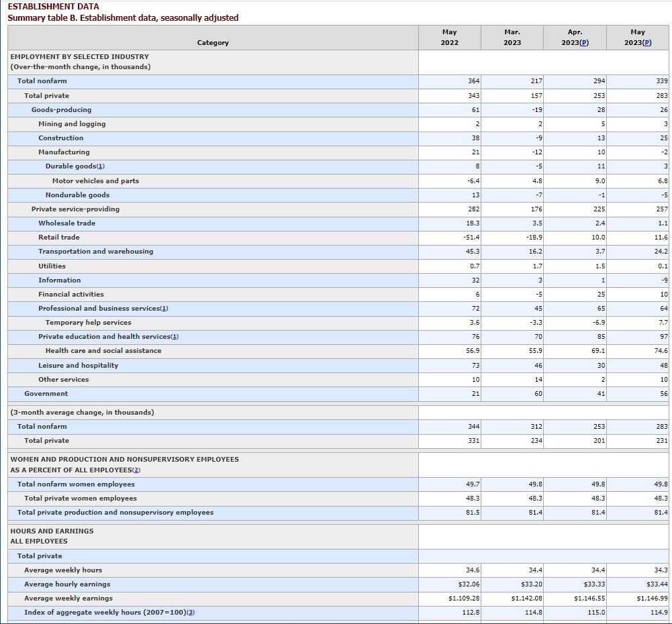
Task: Select the Motor vehicles and parts row label
Action: (95, 181)
